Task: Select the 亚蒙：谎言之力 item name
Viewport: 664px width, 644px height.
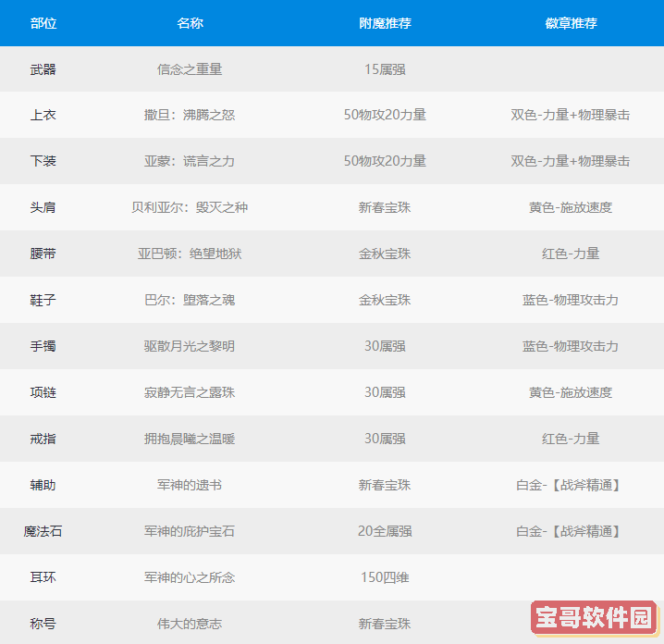Action: point(190,162)
